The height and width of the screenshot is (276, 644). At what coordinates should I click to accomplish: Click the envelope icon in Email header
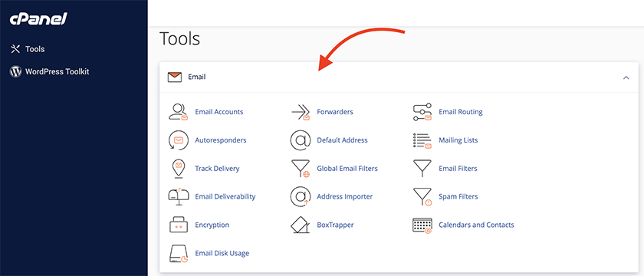pos(175,77)
